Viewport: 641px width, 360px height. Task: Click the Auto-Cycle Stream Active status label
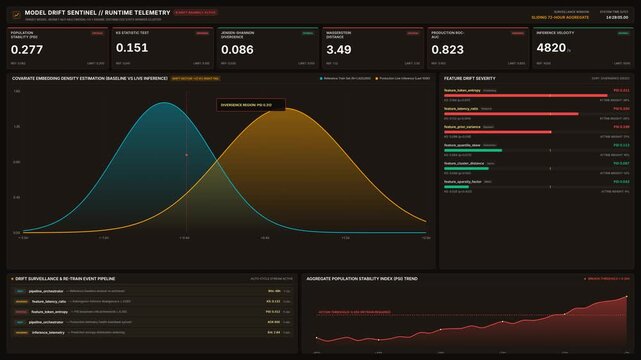[x=271, y=279]
